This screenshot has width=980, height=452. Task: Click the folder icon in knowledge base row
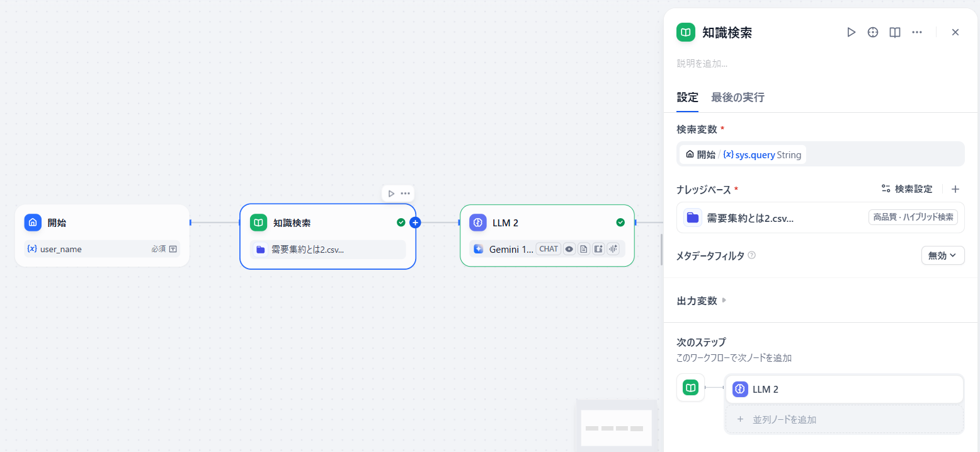[x=693, y=217]
